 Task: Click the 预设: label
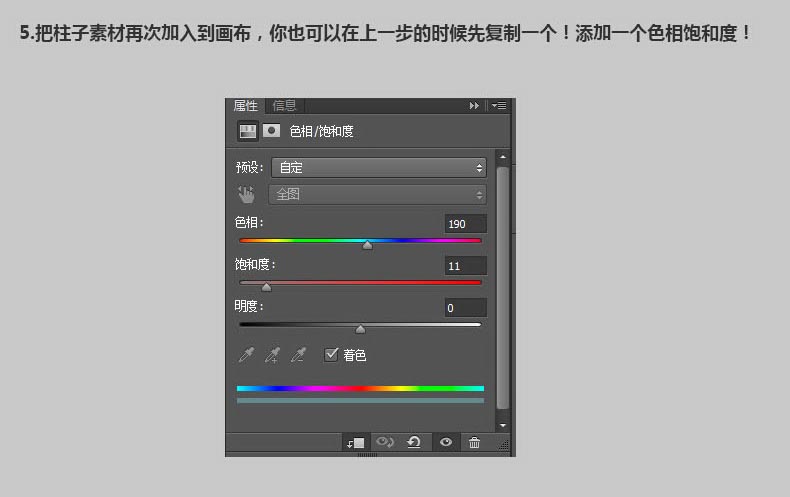250,167
